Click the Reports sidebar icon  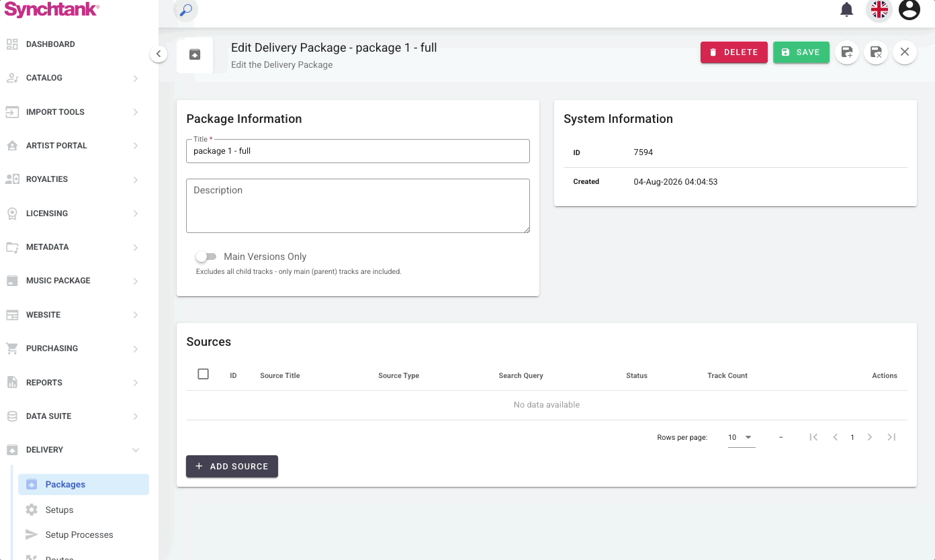point(12,383)
